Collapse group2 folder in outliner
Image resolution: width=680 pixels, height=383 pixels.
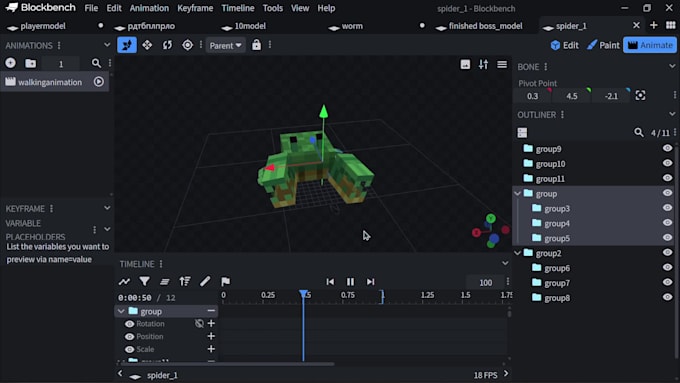pos(518,253)
